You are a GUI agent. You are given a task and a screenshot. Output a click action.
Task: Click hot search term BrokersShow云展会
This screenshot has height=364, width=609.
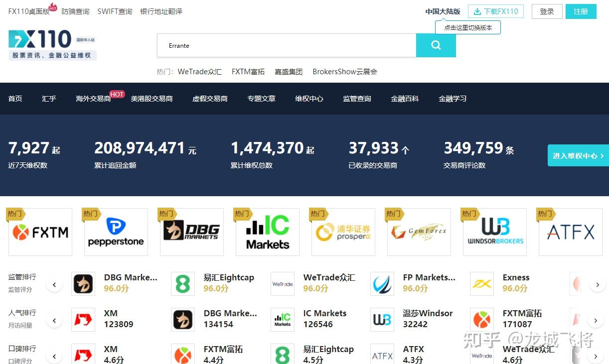point(345,72)
